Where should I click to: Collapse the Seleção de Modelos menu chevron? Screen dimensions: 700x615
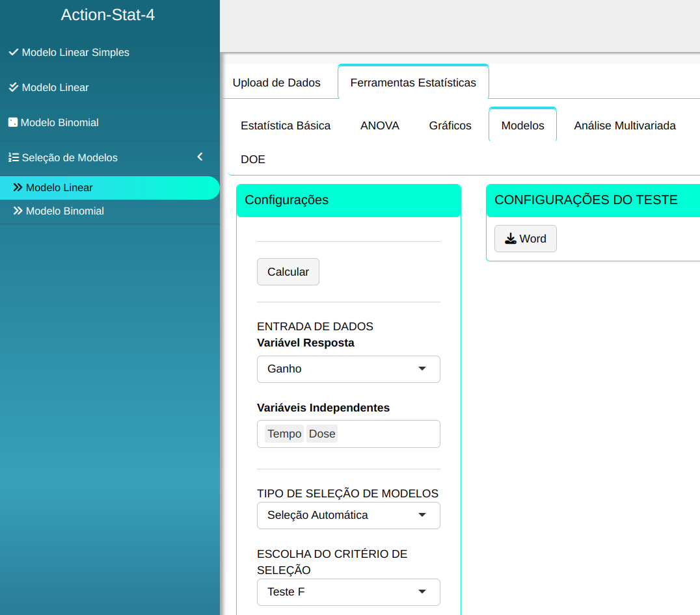pos(200,157)
